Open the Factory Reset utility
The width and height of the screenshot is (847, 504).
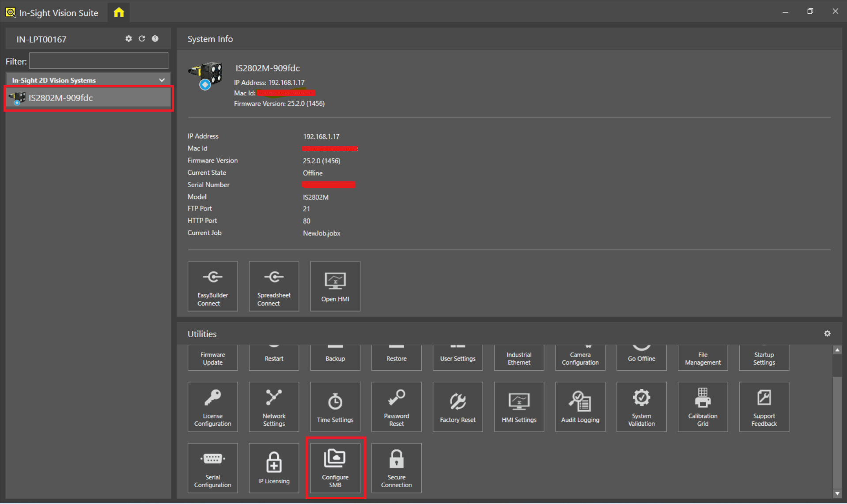tap(458, 406)
